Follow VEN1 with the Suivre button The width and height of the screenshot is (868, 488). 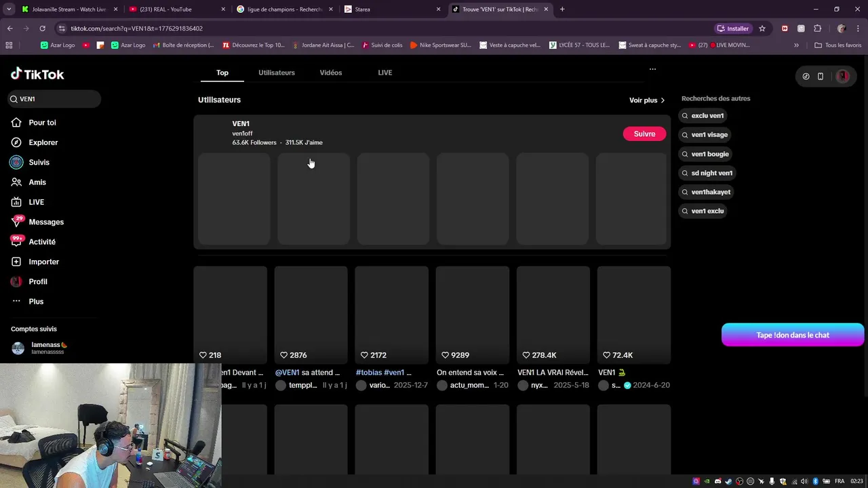tap(644, 134)
